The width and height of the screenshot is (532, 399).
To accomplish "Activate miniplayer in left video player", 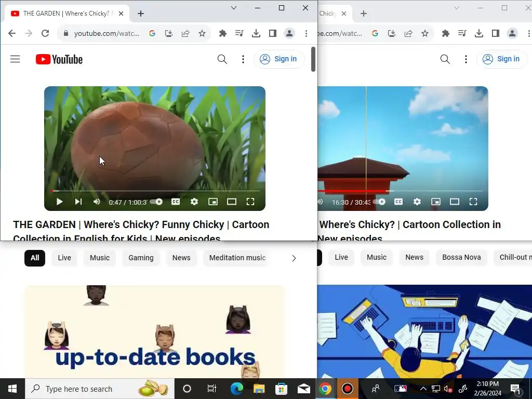I will tap(212, 202).
